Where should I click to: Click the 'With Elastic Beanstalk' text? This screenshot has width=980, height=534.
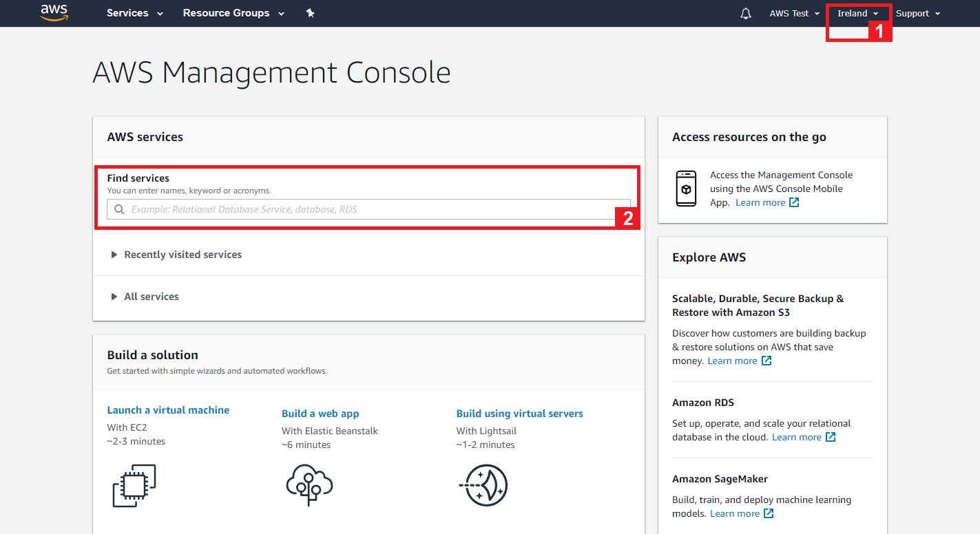pyautogui.click(x=329, y=431)
